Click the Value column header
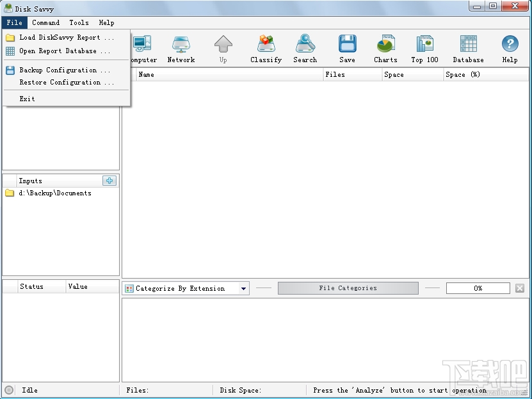 pyautogui.click(x=92, y=287)
